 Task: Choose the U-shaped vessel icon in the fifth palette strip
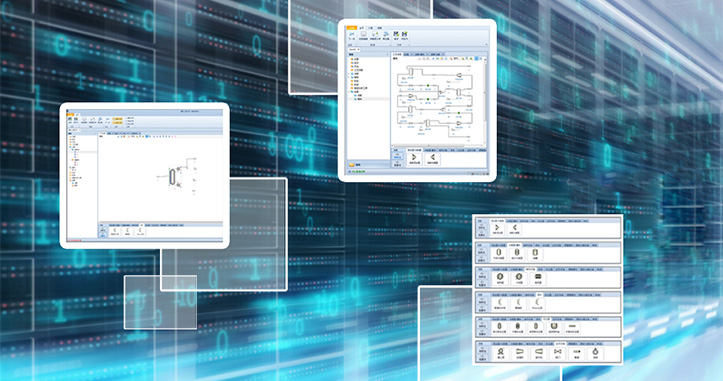coord(553,327)
